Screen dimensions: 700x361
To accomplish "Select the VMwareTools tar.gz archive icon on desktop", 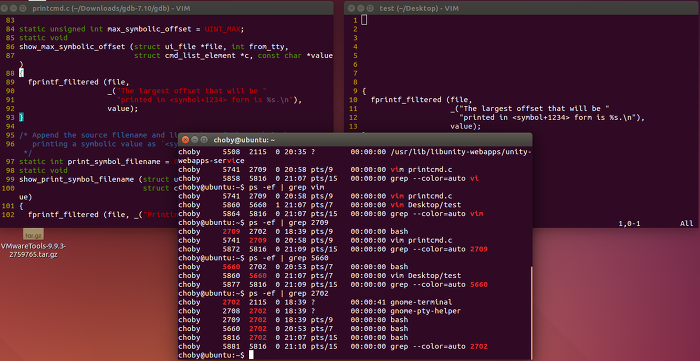I will pos(33,234).
